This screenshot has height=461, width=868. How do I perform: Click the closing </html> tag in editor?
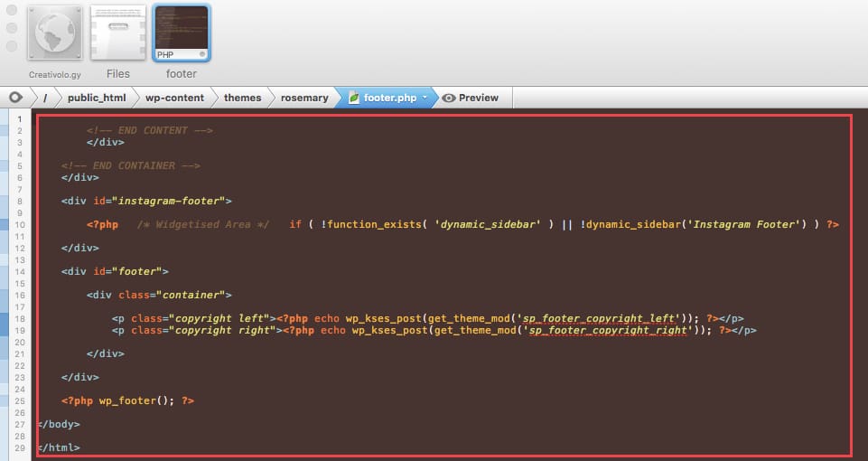(x=60, y=447)
